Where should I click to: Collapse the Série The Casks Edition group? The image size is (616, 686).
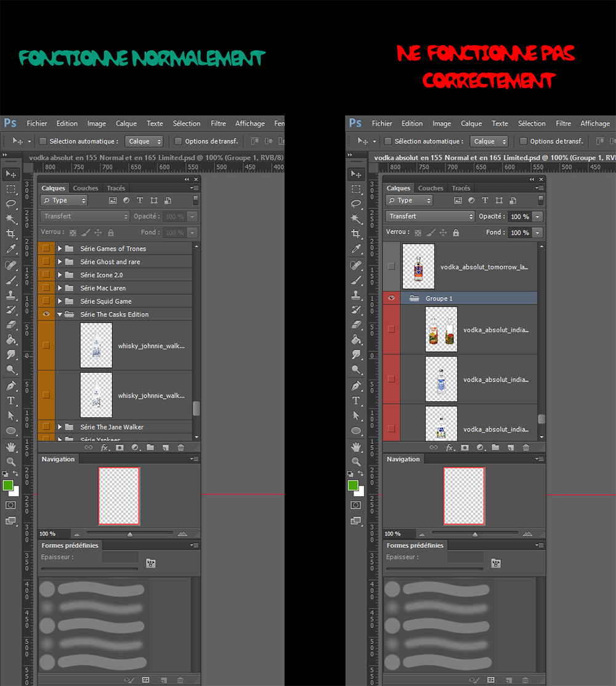tap(60, 314)
